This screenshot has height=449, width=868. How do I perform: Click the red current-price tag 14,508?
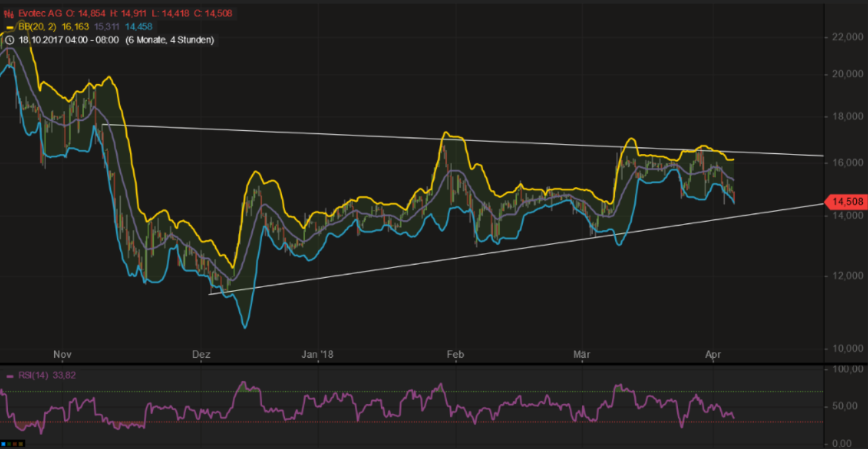(847, 202)
